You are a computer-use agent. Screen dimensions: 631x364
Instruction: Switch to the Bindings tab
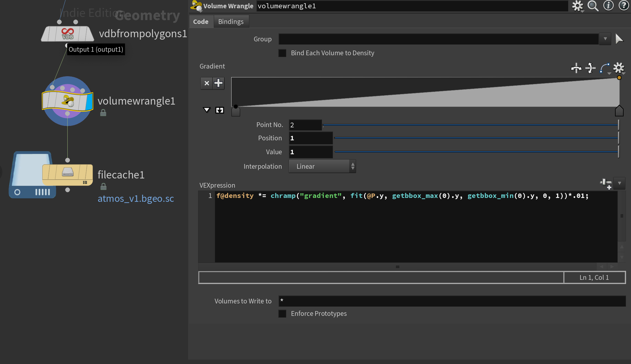coord(231,22)
